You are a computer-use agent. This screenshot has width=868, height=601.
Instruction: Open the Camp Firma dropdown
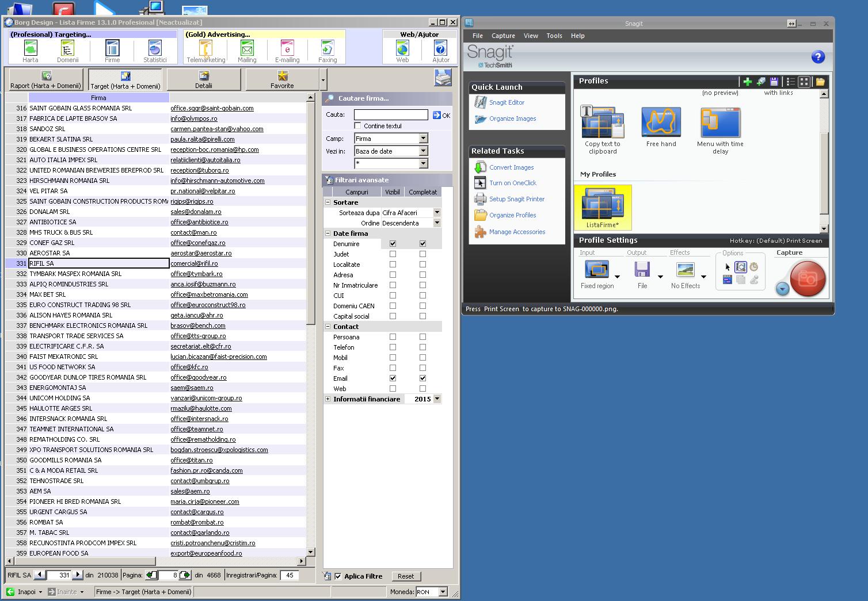tap(424, 138)
